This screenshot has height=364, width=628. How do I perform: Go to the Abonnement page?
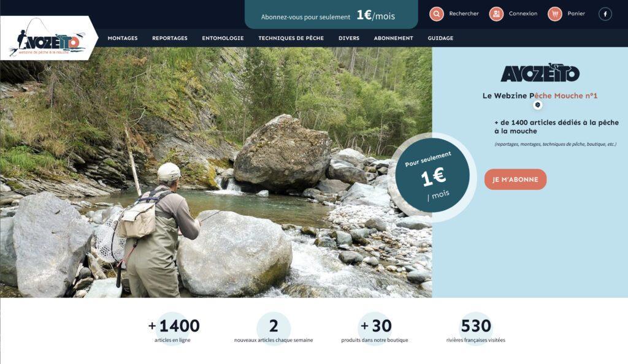click(x=393, y=38)
